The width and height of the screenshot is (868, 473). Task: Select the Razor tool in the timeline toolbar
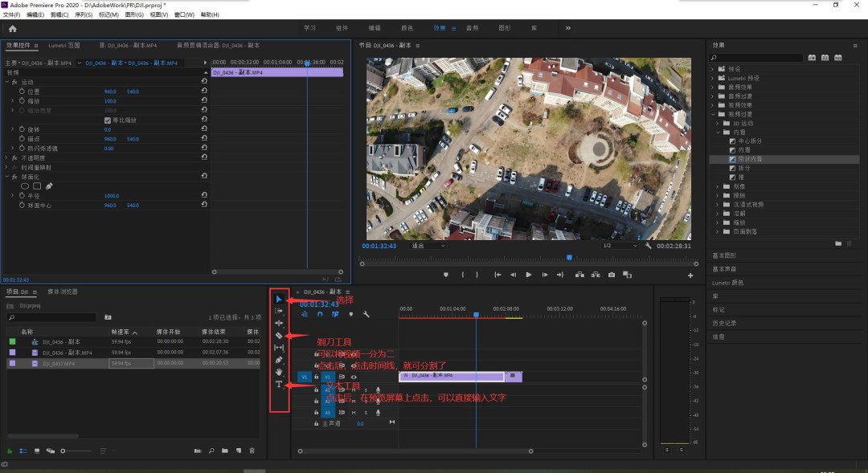[x=278, y=337]
